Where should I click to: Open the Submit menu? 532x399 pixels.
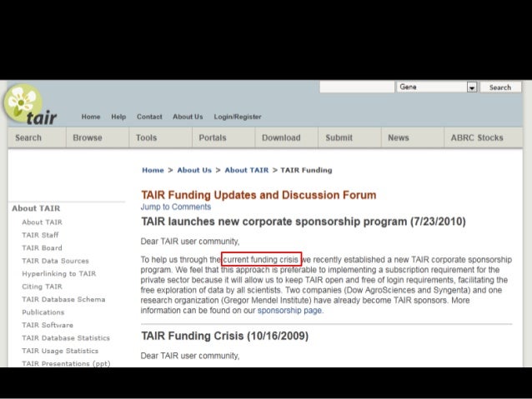[x=350, y=137]
